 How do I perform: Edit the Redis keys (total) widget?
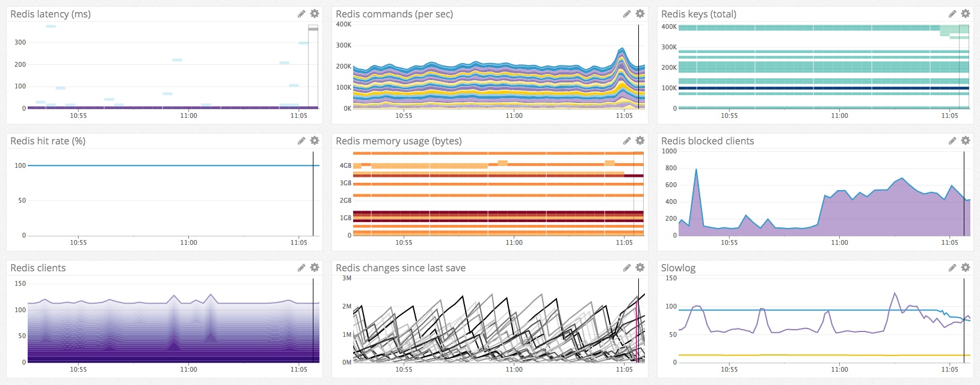tap(952, 14)
